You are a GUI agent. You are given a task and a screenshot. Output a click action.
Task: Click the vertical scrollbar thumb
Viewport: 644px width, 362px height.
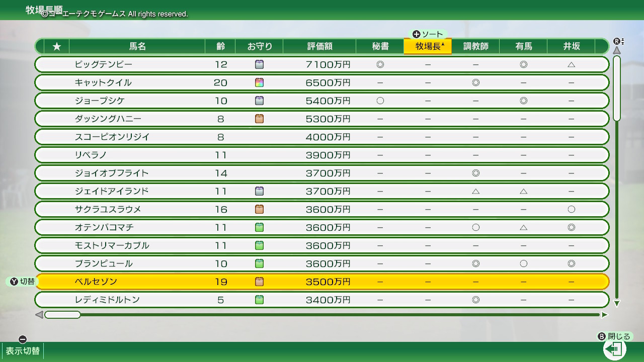(x=617, y=88)
